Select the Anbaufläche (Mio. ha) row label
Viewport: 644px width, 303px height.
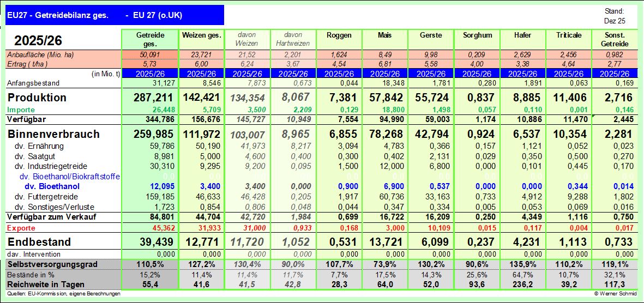[x=41, y=55]
